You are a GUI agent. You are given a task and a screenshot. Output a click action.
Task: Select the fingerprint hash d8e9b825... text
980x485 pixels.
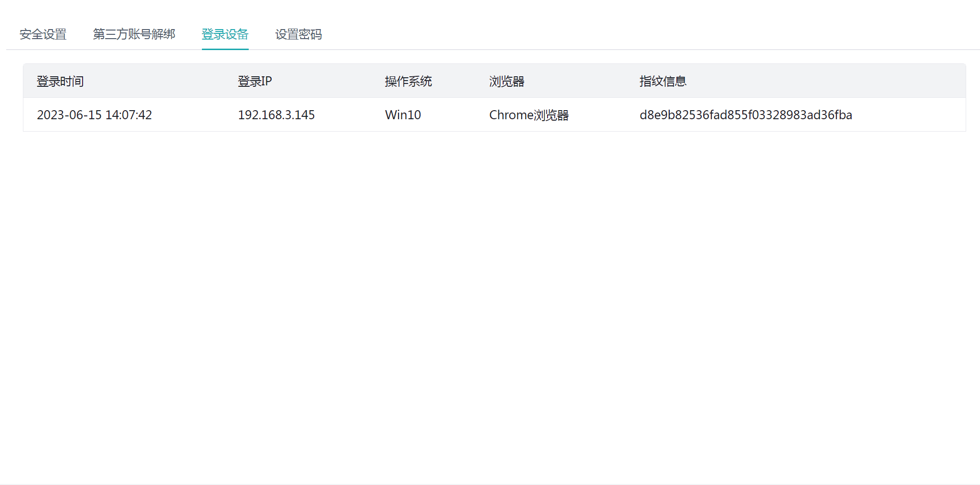point(745,115)
